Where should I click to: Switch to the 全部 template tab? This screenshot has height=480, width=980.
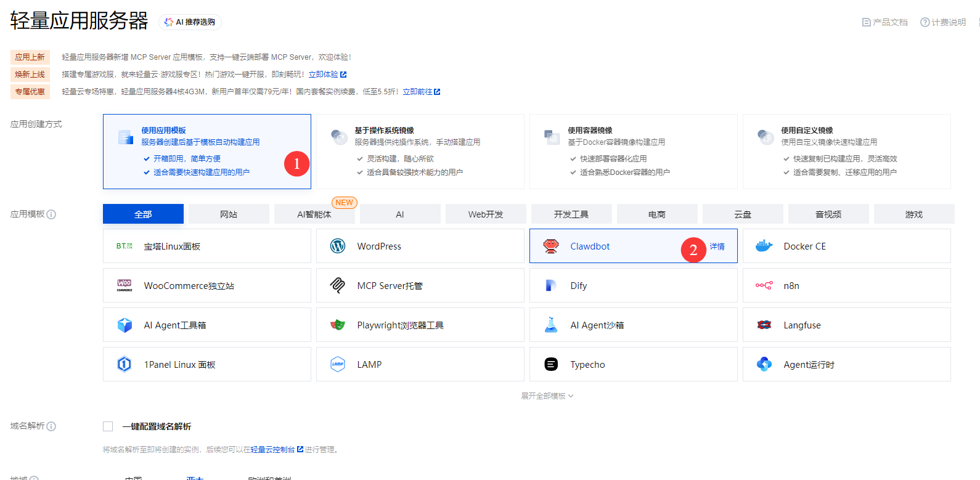pyautogui.click(x=143, y=214)
